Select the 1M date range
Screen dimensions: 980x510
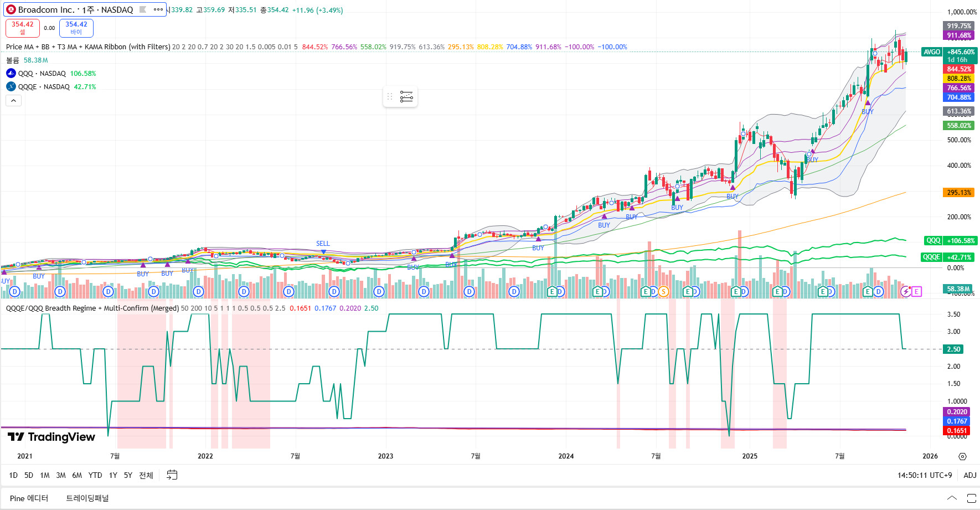(45, 475)
